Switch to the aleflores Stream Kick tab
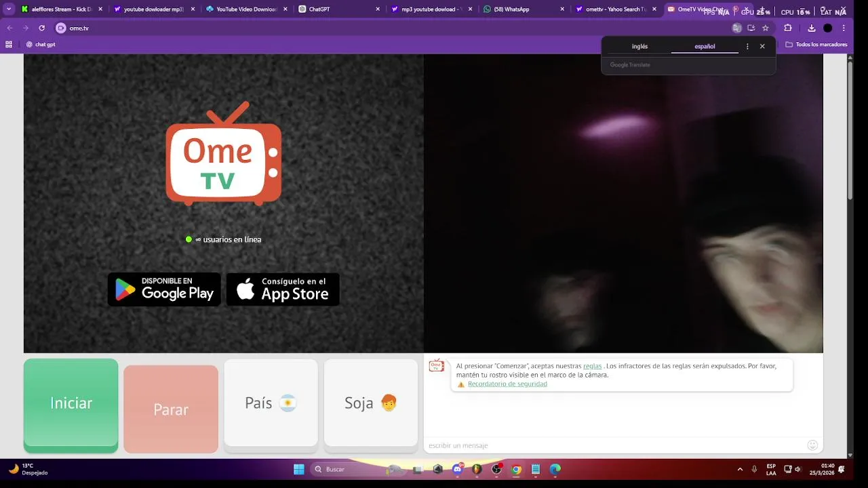This screenshot has width=868, height=488. (60, 9)
